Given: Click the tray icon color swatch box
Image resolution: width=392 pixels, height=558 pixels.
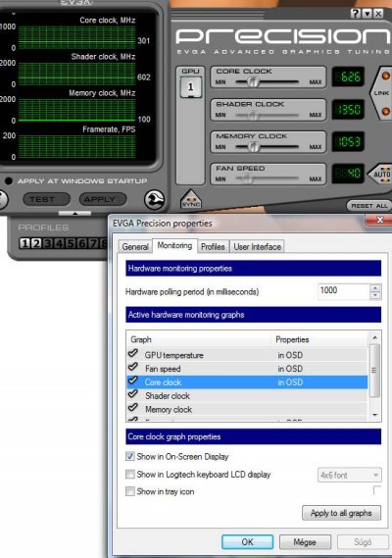Looking at the screenshot, I should click(x=377, y=490).
